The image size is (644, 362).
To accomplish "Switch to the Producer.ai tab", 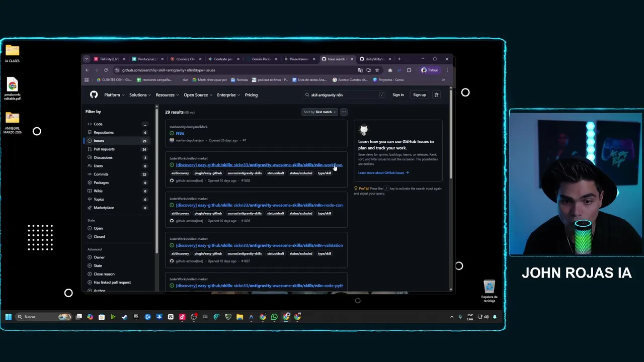I will tap(147, 59).
